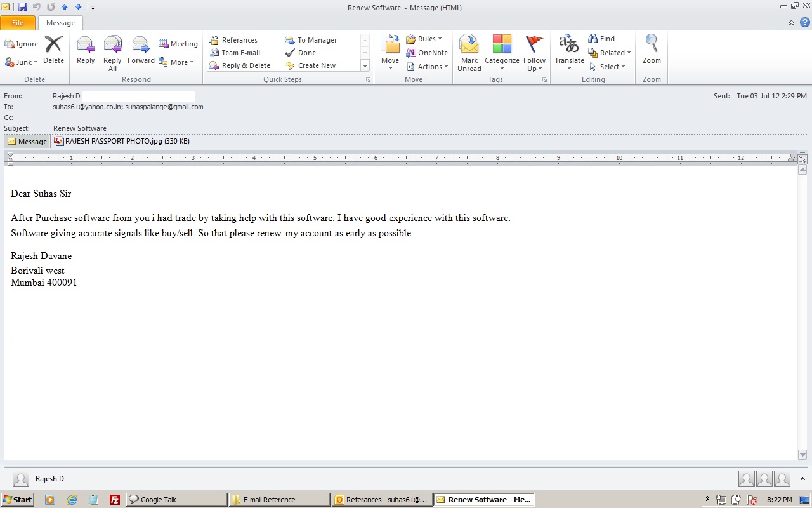Open the Tags dialog launcher
The height and width of the screenshot is (508, 812).
tap(544, 80)
